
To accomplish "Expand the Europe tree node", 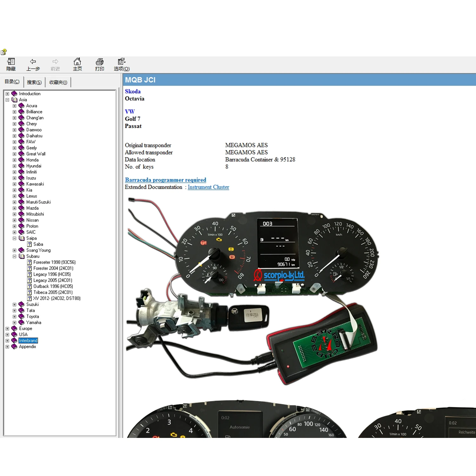I will tap(7, 328).
